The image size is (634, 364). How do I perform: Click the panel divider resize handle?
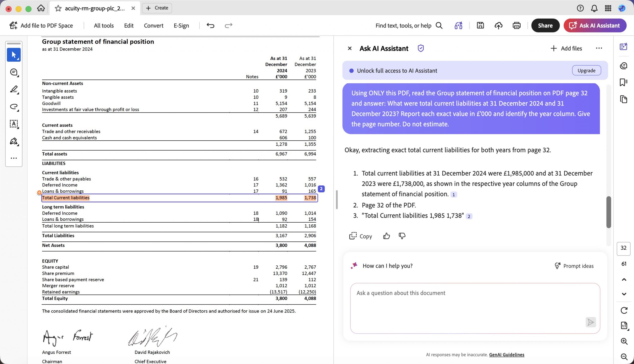click(x=337, y=200)
